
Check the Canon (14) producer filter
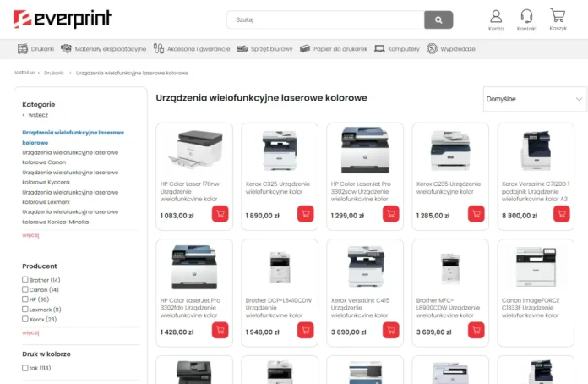25,289
